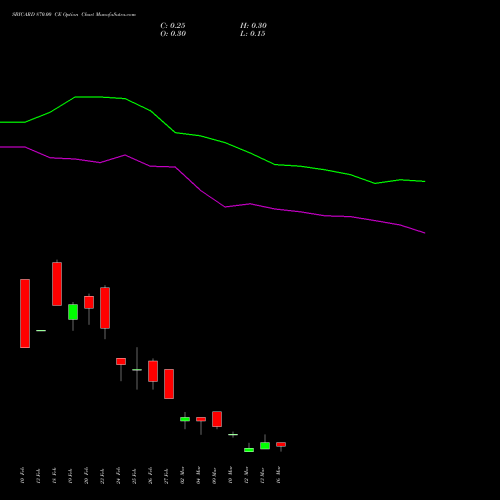Click the last red candle above 16 Mar
This screenshot has width=500, height=500.
(x=281, y=444)
